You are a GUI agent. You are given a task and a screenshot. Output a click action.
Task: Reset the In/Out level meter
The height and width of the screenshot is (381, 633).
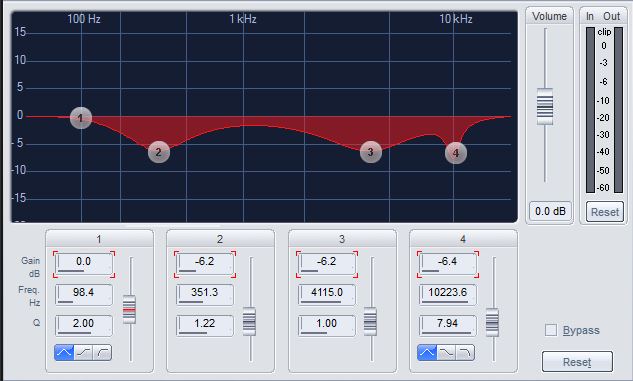[x=604, y=212]
